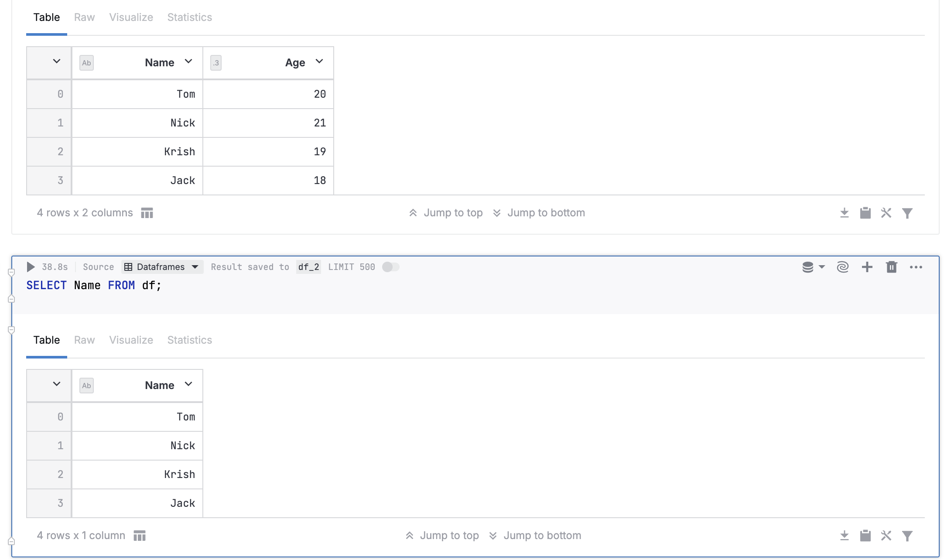Open the database selector dropdown

[813, 266]
